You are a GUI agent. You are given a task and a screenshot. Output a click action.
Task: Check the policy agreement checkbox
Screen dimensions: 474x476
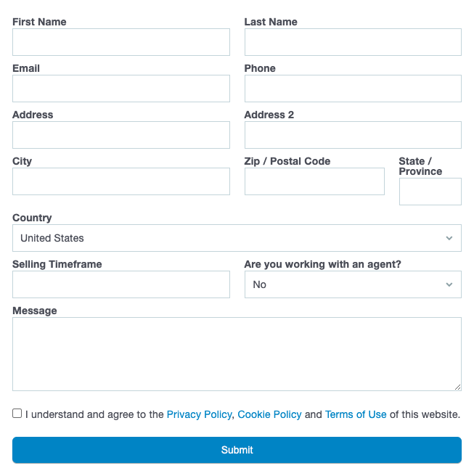click(x=17, y=414)
